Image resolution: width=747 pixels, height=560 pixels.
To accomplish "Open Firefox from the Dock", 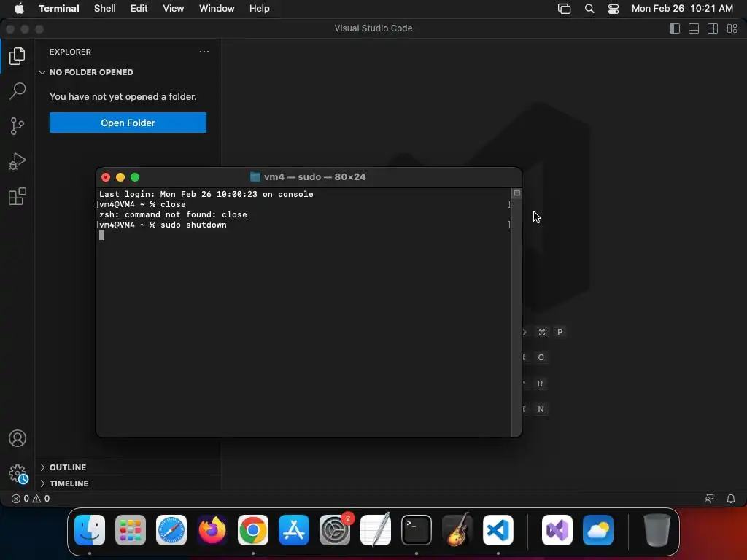I will [x=212, y=530].
